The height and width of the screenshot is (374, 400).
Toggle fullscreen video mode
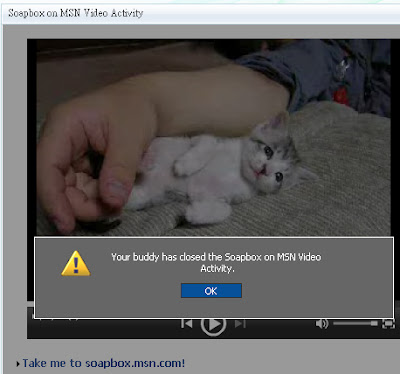coord(388,323)
